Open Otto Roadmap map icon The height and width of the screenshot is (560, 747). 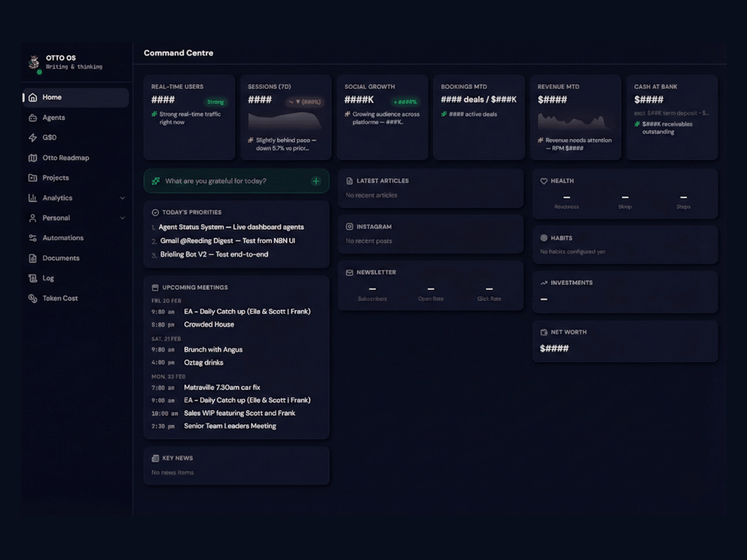tap(33, 158)
